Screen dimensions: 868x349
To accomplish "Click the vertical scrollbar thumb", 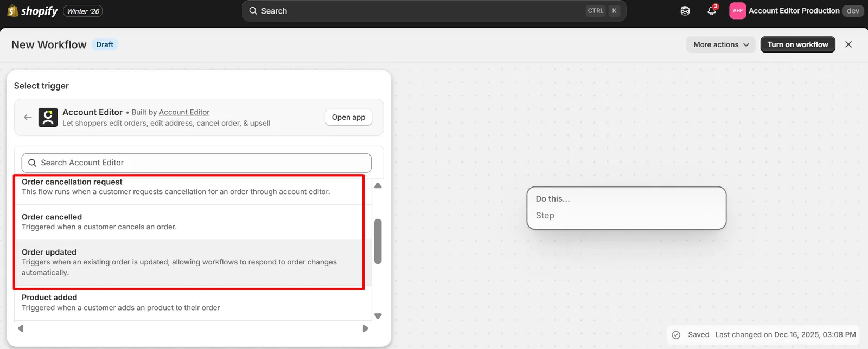I will click(378, 241).
